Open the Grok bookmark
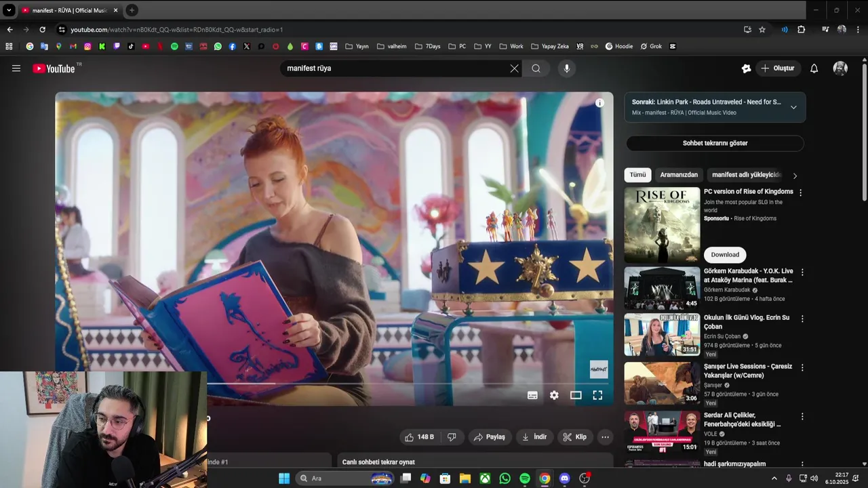868x488 pixels. coord(651,47)
